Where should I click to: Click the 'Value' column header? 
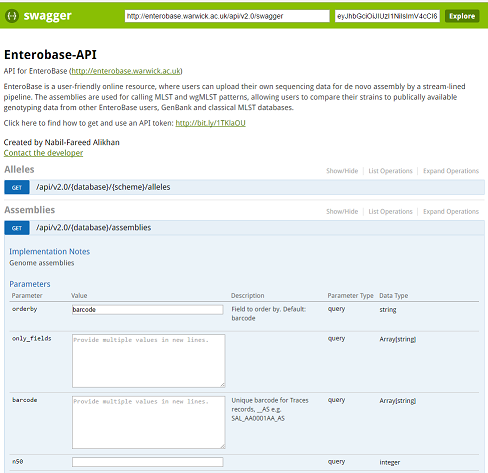79,296
